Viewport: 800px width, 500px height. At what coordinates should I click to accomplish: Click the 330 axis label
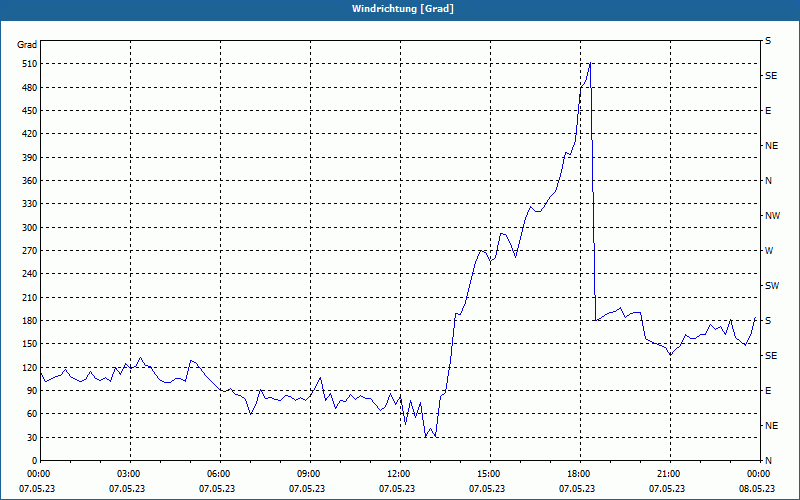(30, 204)
